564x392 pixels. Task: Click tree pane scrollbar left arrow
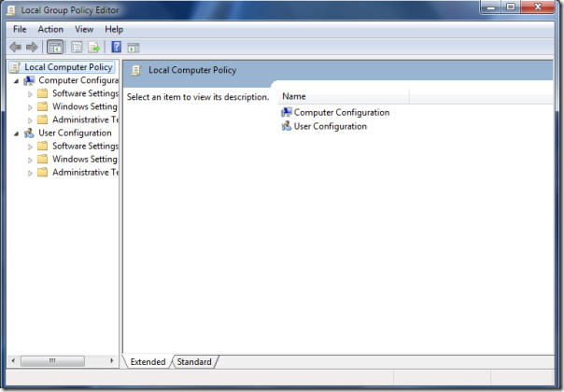pyautogui.click(x=13, y=360)
